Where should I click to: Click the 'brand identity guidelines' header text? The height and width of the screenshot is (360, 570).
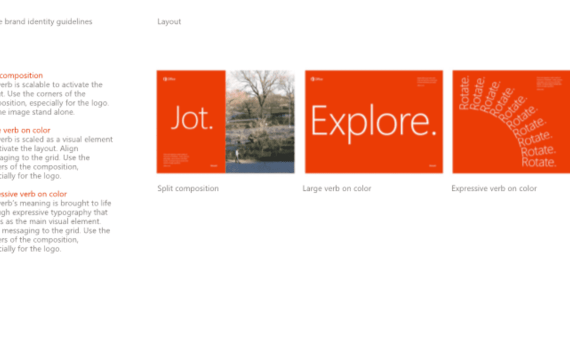pyautogui.click(x=48, y=21)
